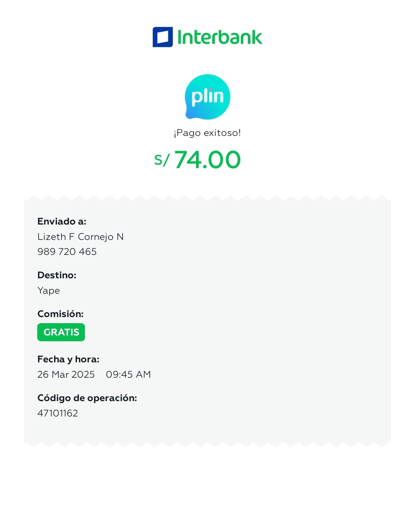
Task: Click the Enviado a: label
Action: [62, 221]
